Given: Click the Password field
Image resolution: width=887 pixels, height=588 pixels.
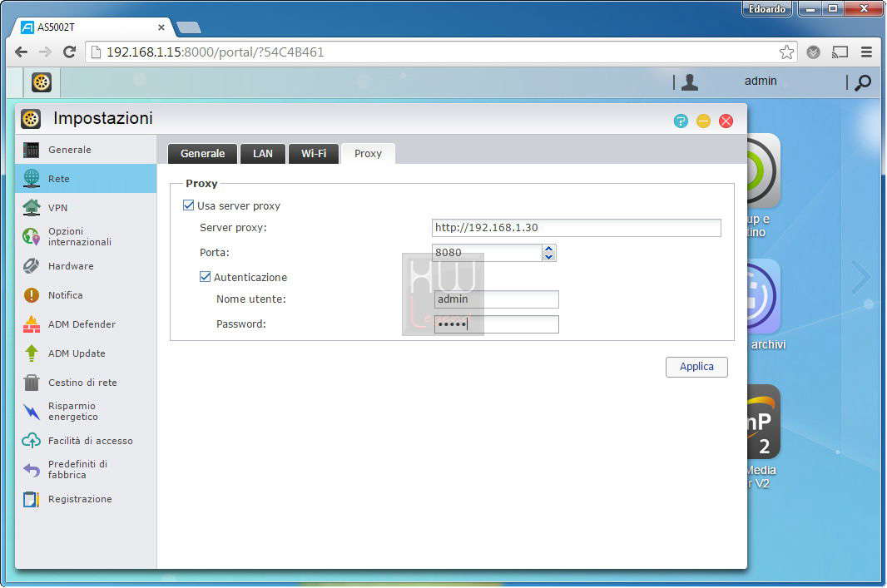Looking at the screenshot, I should tap(496, 324).
